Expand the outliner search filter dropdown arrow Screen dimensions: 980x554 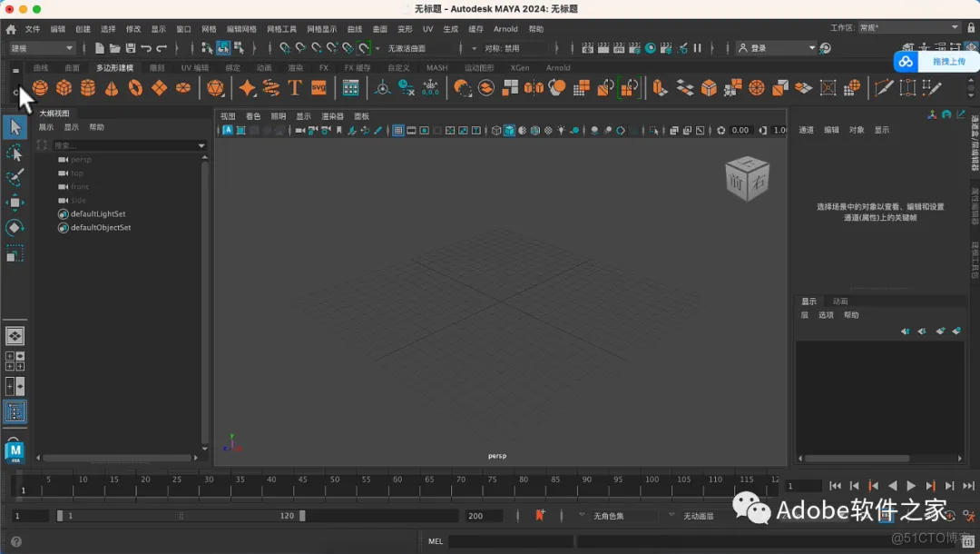click(x=201, y=145)
